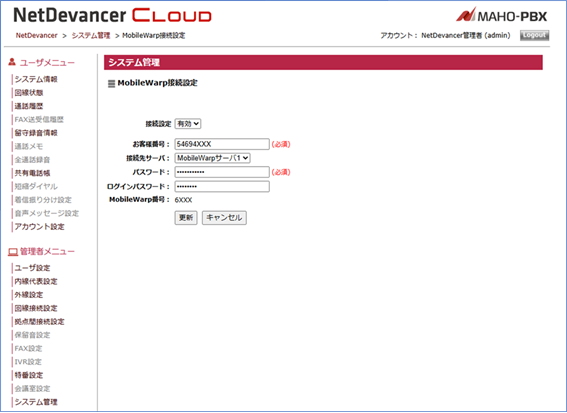Click the NetDevancer Cloud logo
567x413 pixels.
click(112, 16)
